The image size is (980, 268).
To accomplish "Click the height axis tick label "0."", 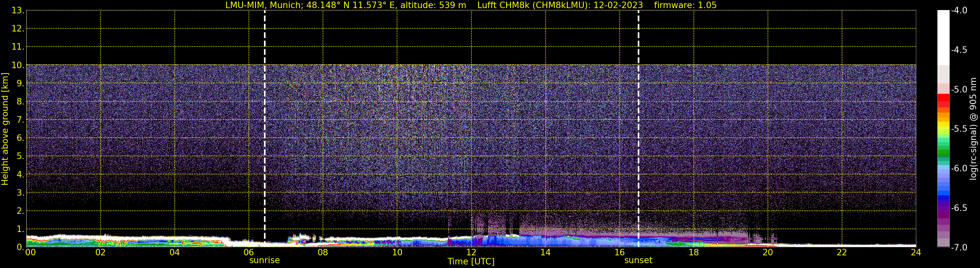I will pos(20,247).
